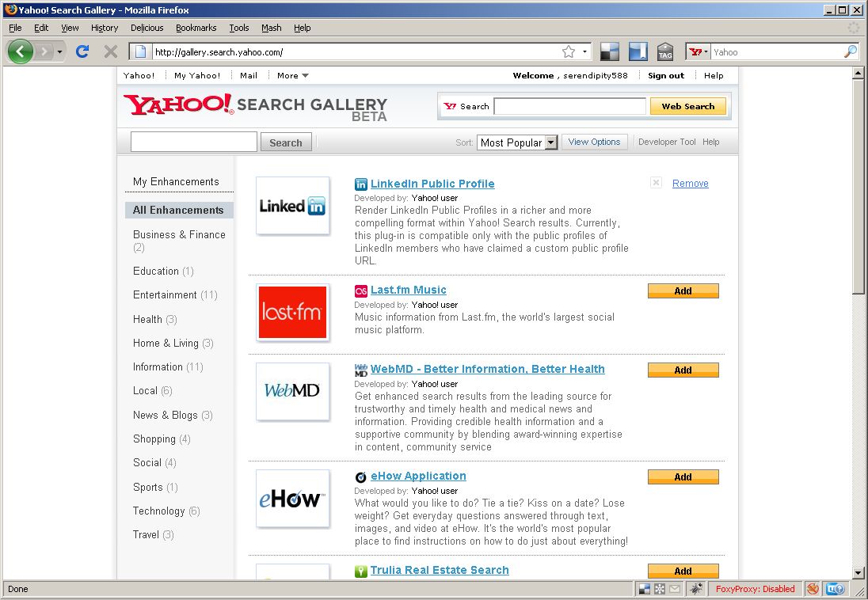
Task: Click the Delicious checkered toolbar icon
Action: point(610,51)
